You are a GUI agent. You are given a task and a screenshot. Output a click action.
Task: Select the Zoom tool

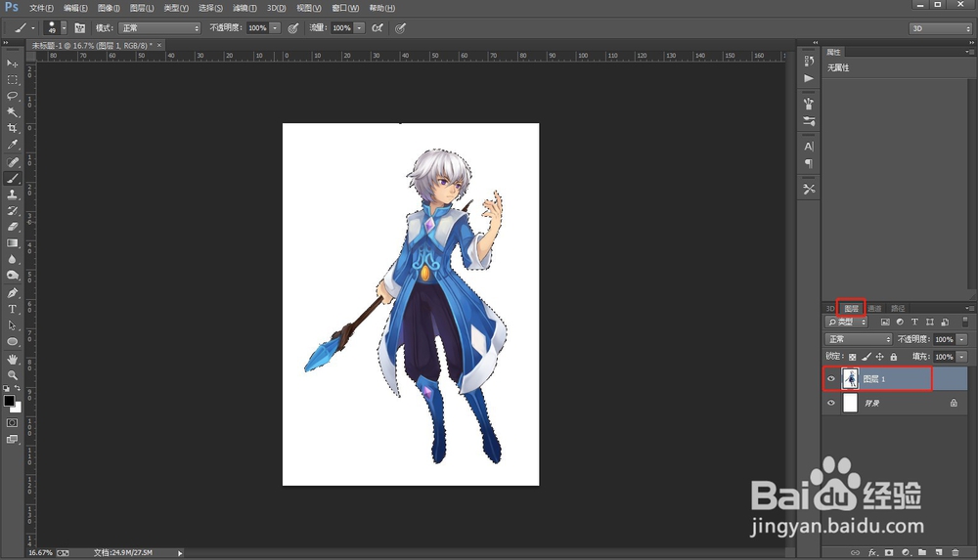pos(12,375)
